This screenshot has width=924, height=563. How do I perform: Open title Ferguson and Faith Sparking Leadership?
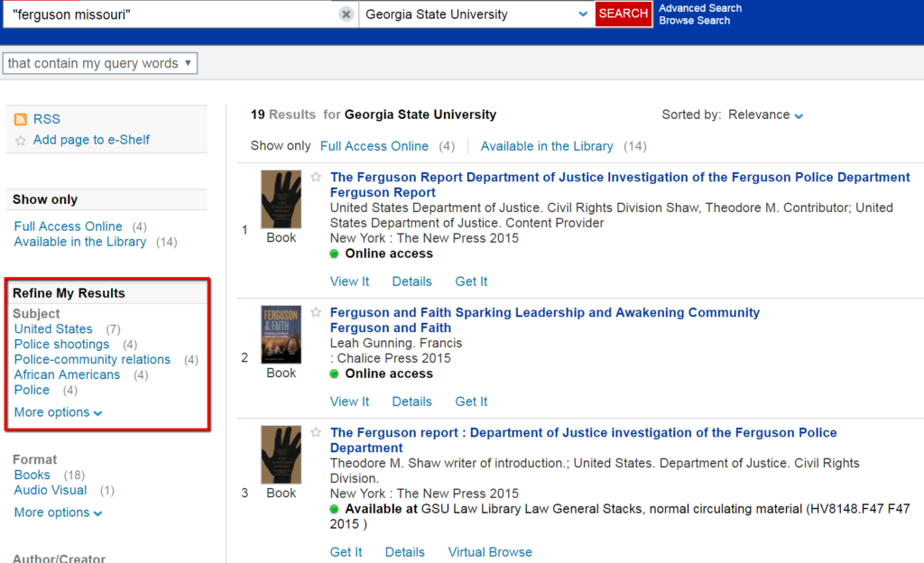click(544, 319)
